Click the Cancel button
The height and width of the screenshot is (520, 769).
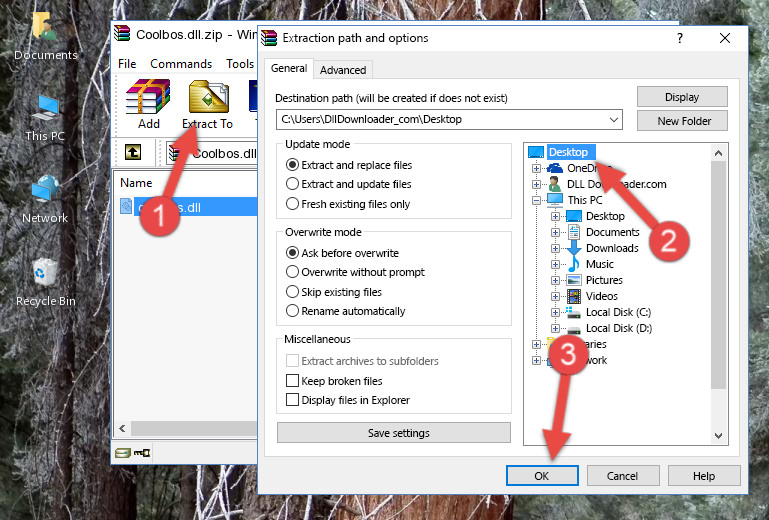coord(622,476)
